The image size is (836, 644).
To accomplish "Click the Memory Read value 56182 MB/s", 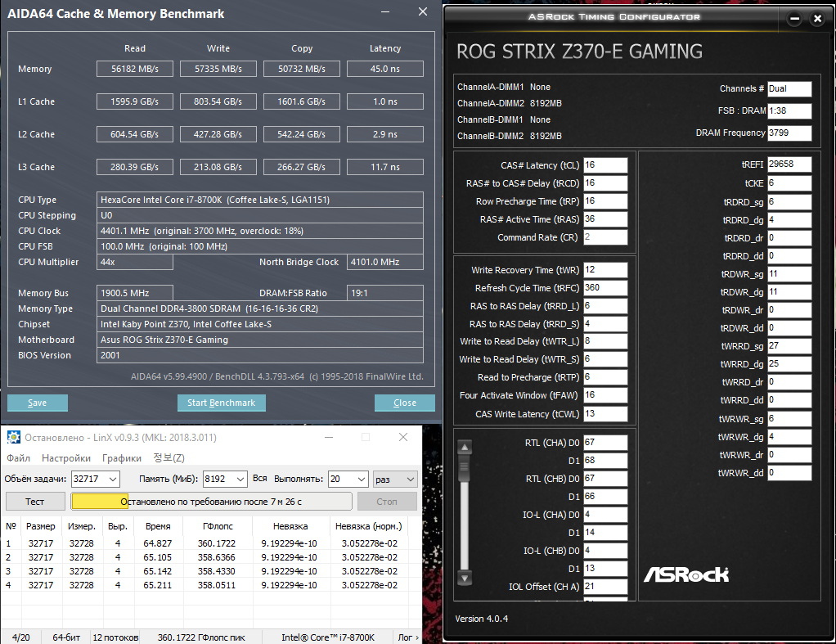I will (135, 69).
